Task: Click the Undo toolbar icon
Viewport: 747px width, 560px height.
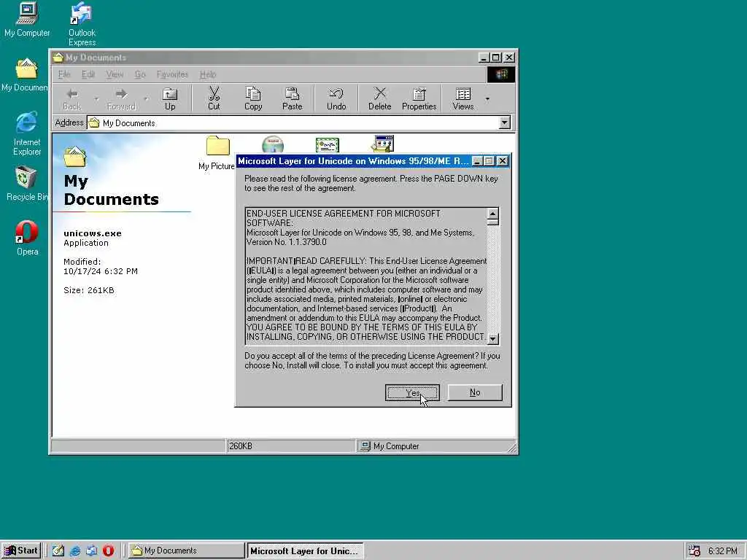Action: (336, 98)
